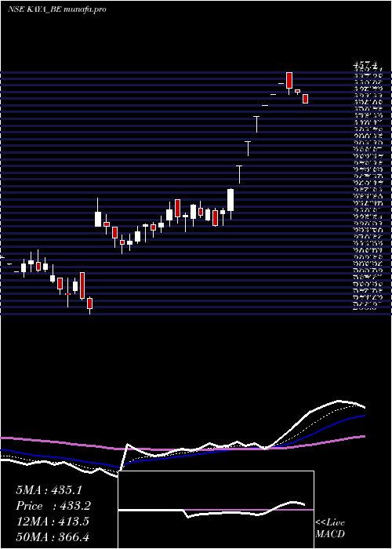392x549 pixels.
Task: Click the tallest red candlestick at the chart peak
Action: click(289, 80)
